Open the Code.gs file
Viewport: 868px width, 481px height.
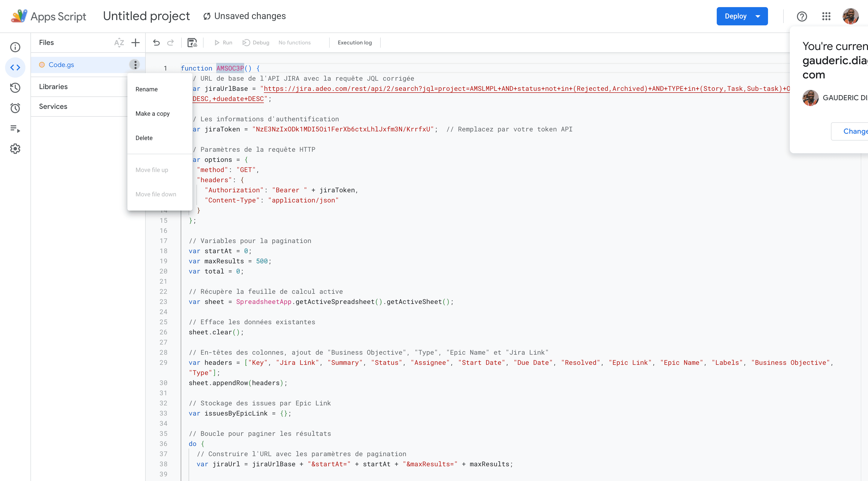[61, 65]
